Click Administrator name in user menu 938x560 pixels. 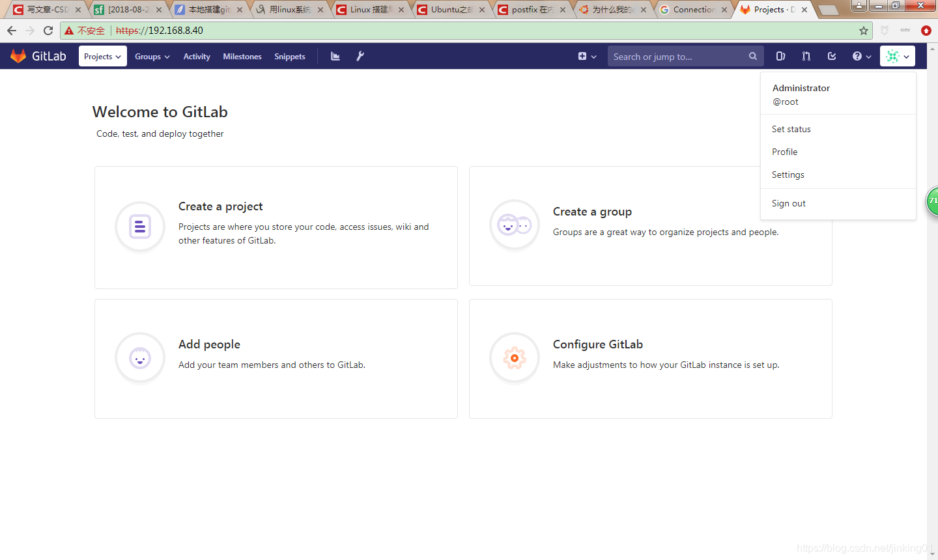pos(801,88)
